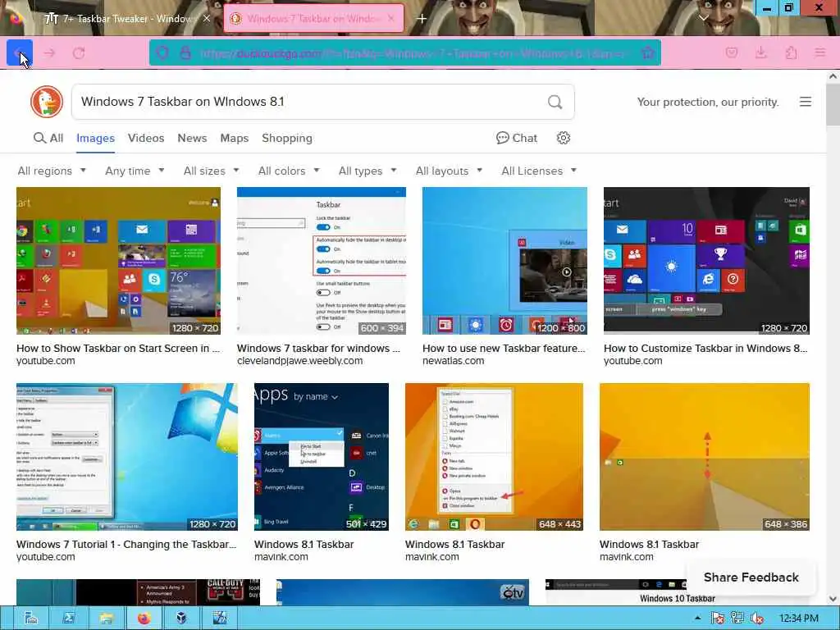
Task: Click 'Your protection, our priority.' link
Action: [708, 102]
